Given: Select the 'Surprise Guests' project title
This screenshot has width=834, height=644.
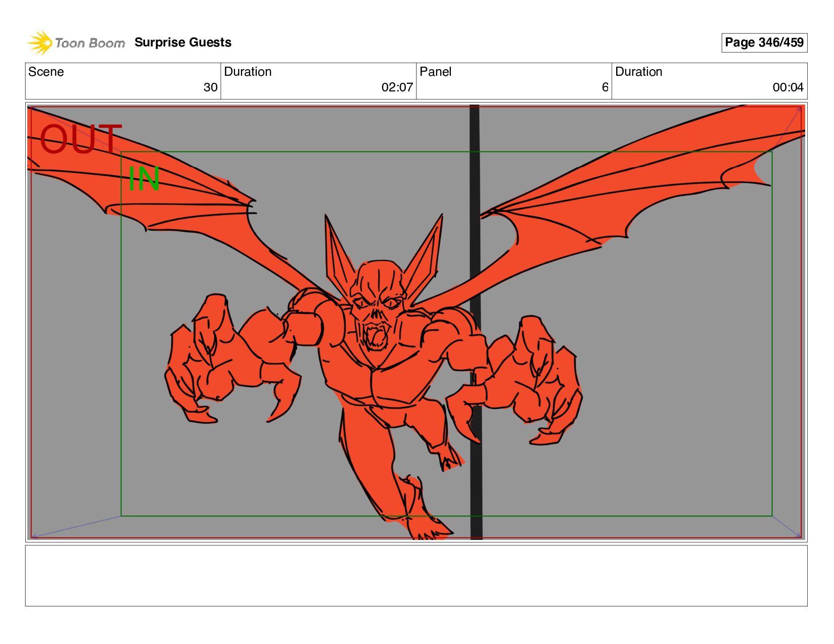Looking at the screenshot, I should coord(183,42).
